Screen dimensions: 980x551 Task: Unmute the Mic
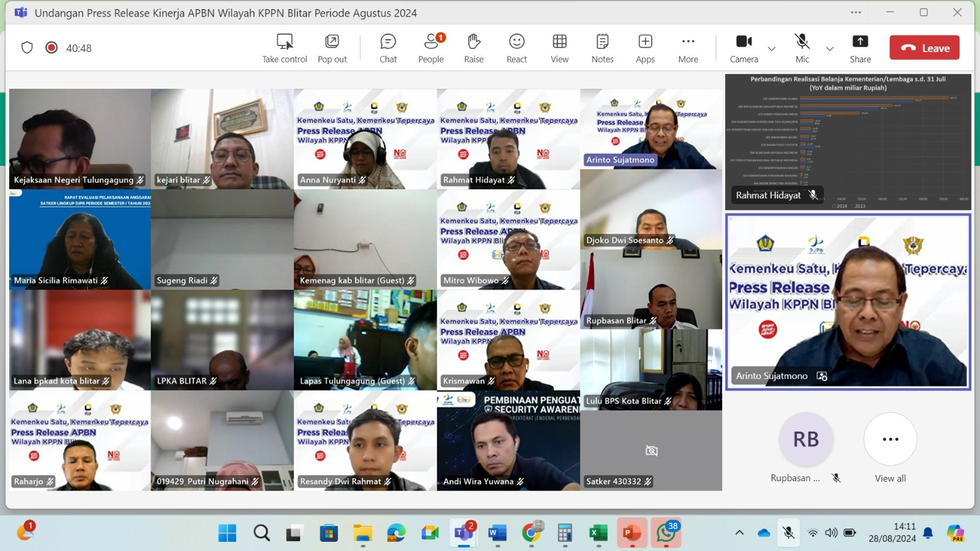point(802,48)
